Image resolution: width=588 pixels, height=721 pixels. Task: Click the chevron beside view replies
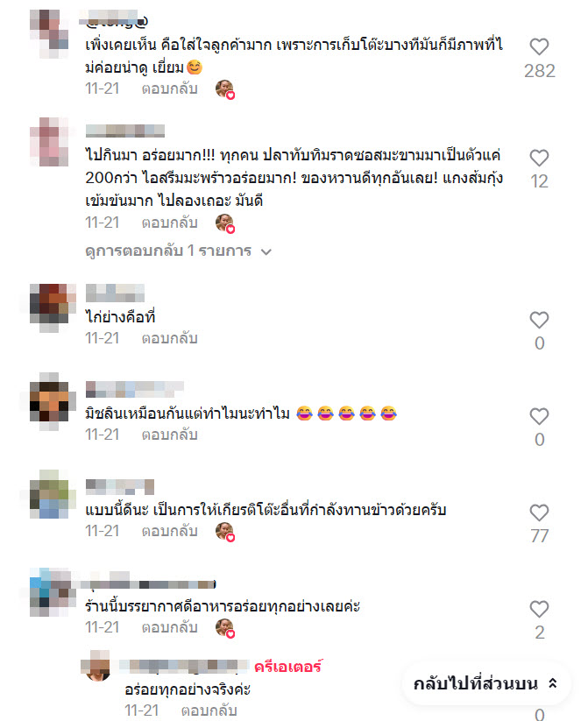266,252
